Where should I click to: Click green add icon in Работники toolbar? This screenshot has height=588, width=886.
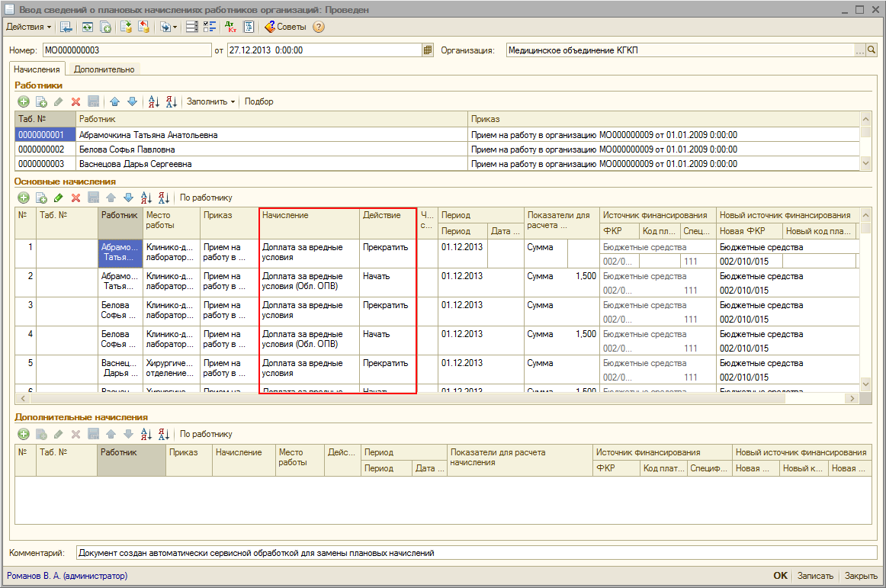24,101
